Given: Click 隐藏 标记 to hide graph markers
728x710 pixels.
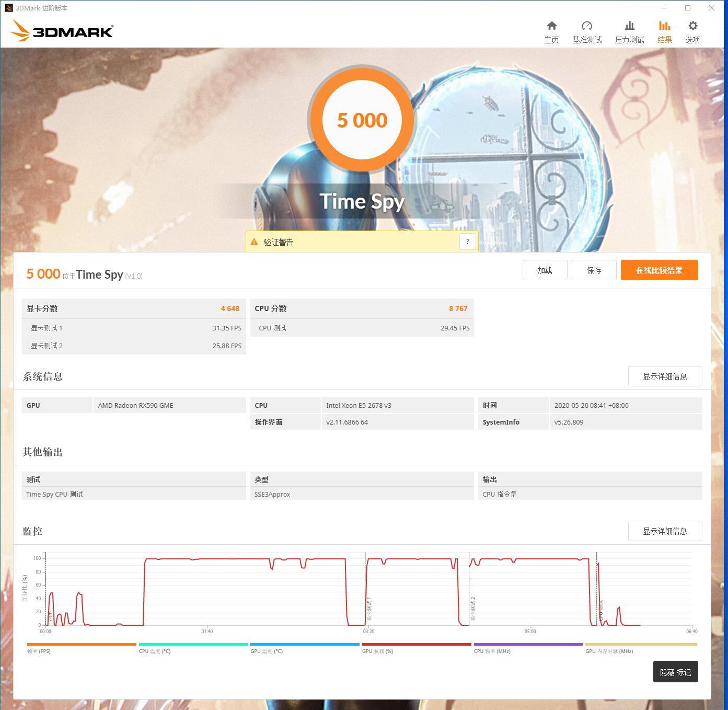Looking at the screenshot, I should pos(675,672).
